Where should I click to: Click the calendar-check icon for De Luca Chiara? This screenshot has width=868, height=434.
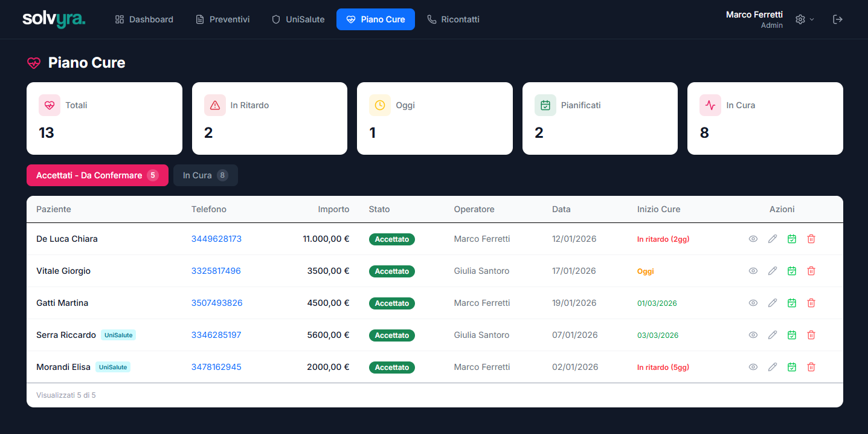(x=791, y=239)
